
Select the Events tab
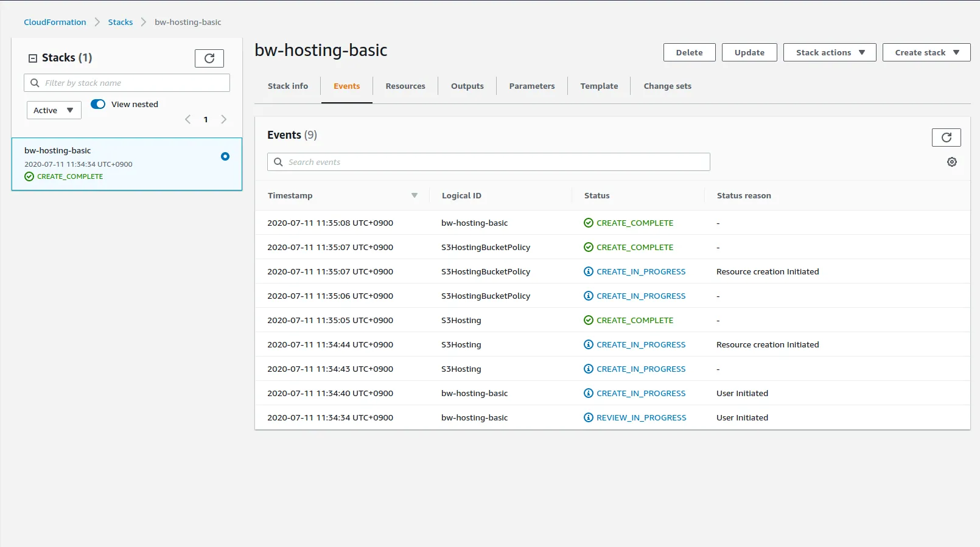coord(347,86)
